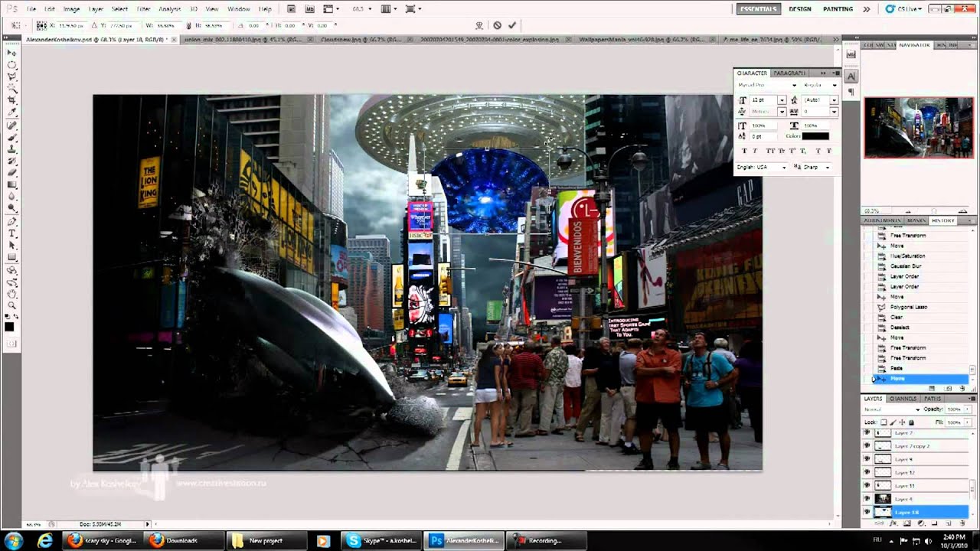
Task: Open the Character panel dock icon
Action: coord(851,77)
